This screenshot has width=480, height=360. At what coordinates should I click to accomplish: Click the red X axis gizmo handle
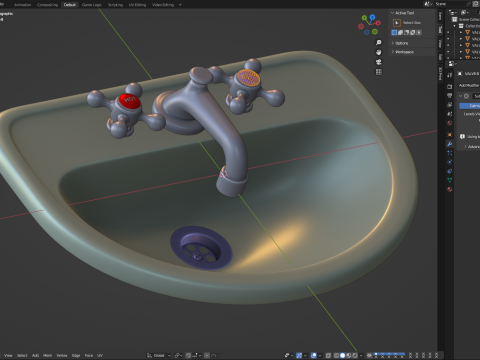[378, 23]
